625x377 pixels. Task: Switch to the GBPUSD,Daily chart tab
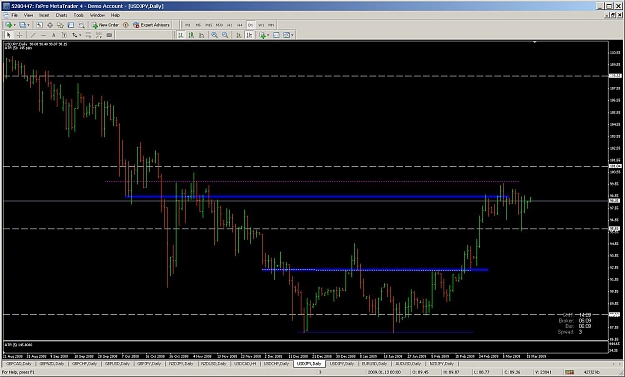point(117,364)
